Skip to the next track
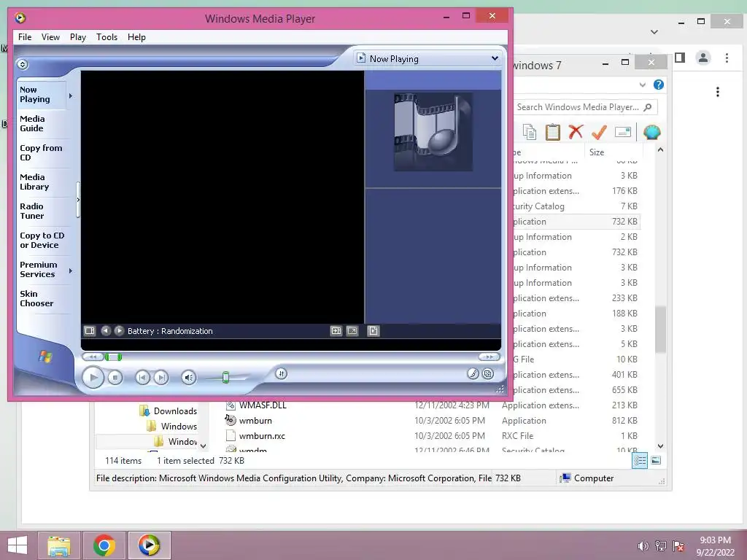The image size is (747, 560). pyautogui.click(x=161, y=378)
